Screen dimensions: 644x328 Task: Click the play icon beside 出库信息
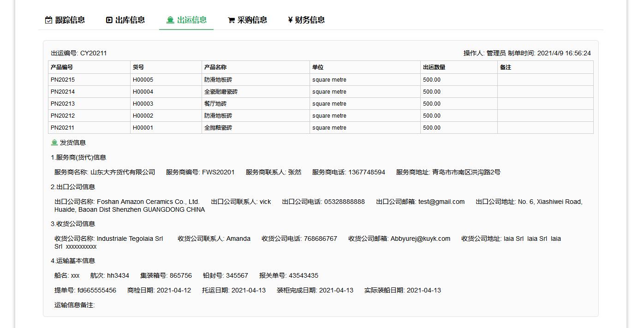tap(109, 19)
